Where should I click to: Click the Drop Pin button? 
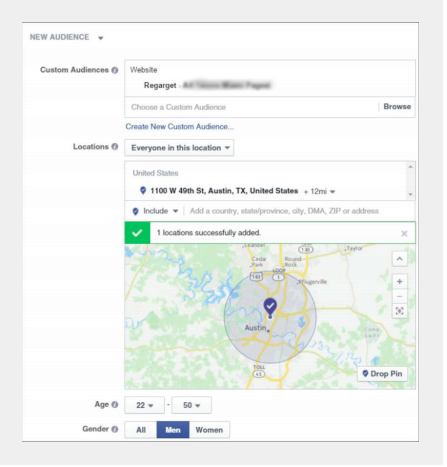[x=382, y=374]
